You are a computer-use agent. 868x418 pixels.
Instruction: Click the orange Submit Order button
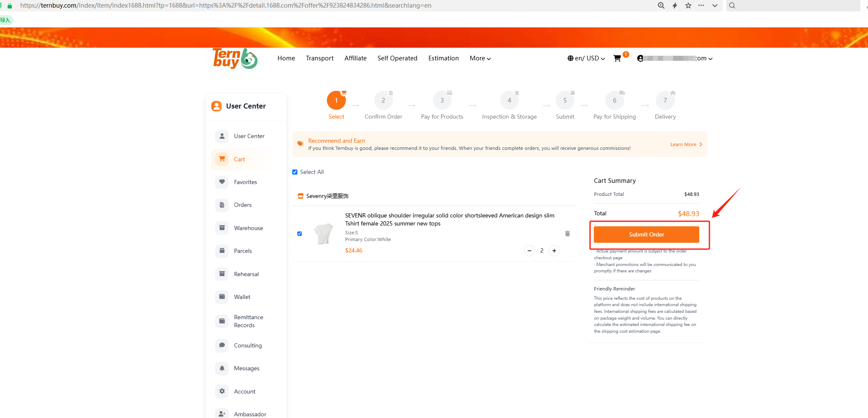click(x=646, y=234)
